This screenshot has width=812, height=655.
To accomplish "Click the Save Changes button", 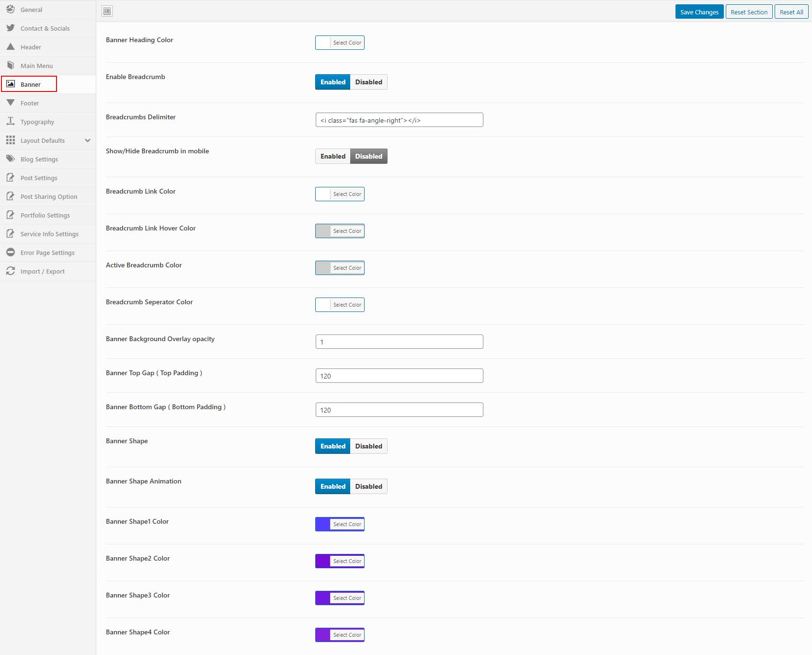I will pos(699,11).
